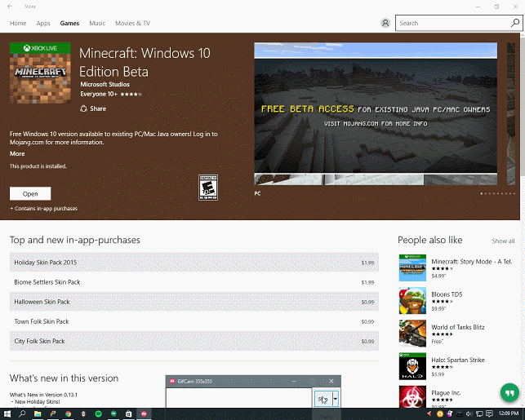This screenshot has height=420, width=525.
Task: Open Halo: Spartan Strike app icon
Action: click(x=412, y=367)
